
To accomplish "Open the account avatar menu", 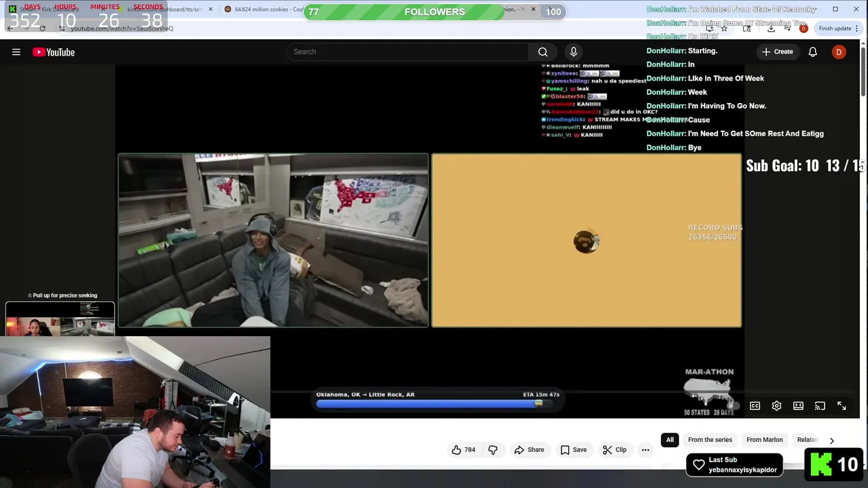I will (839, 52).
